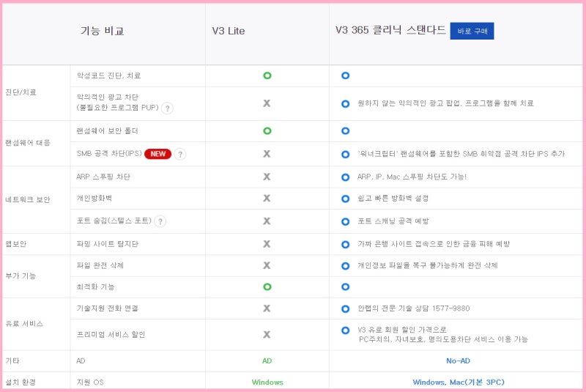The width and height of the screenshot is (586, 392).
Task: Click X mark in ARP 스푸핑 차단 row
Action: 267,177
